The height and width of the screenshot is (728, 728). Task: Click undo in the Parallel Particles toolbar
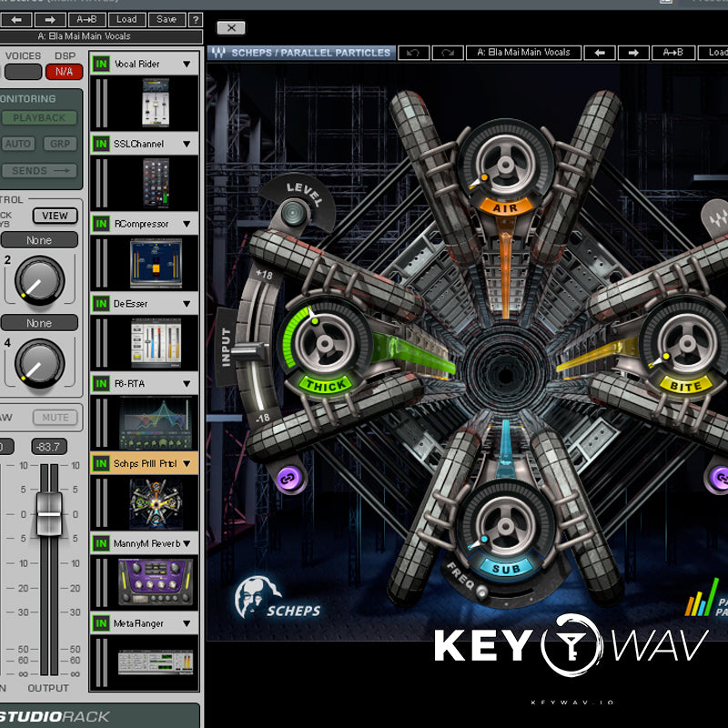coord(414,53)
